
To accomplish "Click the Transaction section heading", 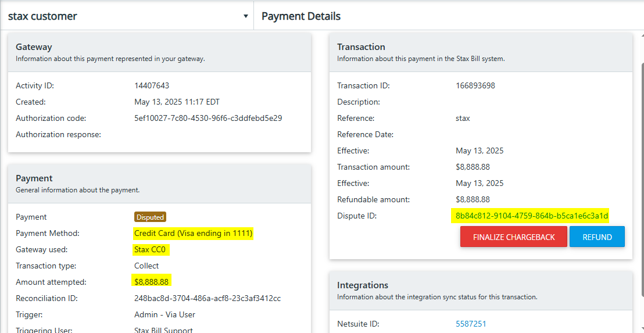I will tap(361, 47).
